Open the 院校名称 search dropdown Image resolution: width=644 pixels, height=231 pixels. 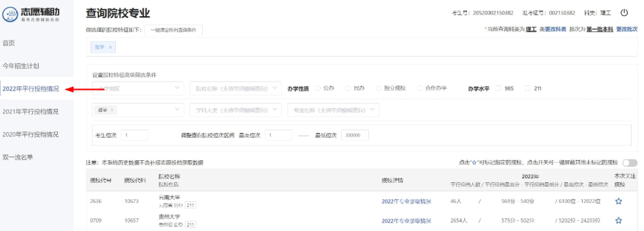pos(236,88)
